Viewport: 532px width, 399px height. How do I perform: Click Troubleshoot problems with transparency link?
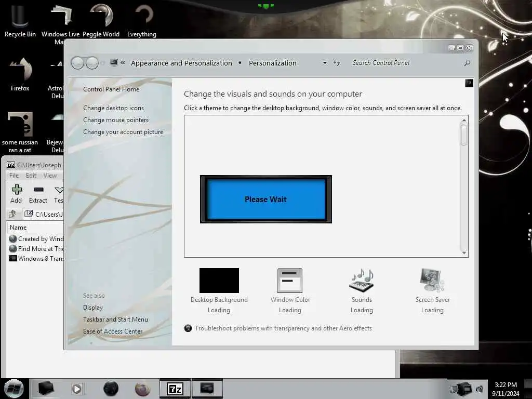pyautogui.click(x=283, y=328)
